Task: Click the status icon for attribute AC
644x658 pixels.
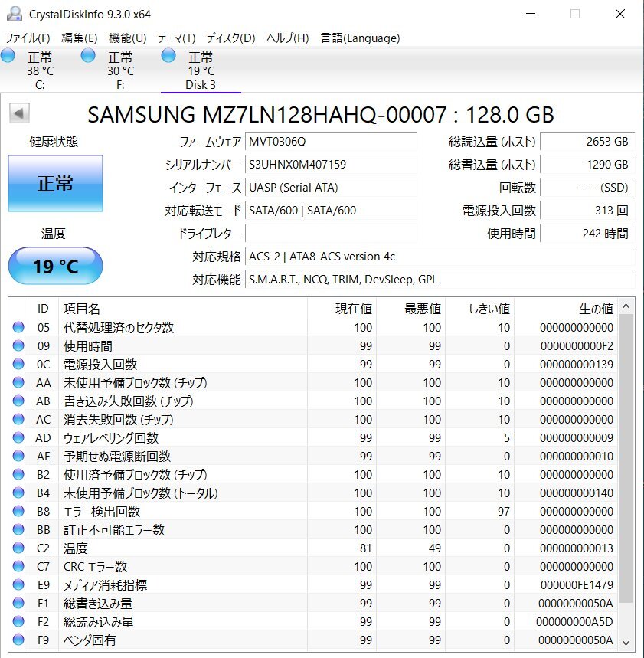Action: [18, 419]
